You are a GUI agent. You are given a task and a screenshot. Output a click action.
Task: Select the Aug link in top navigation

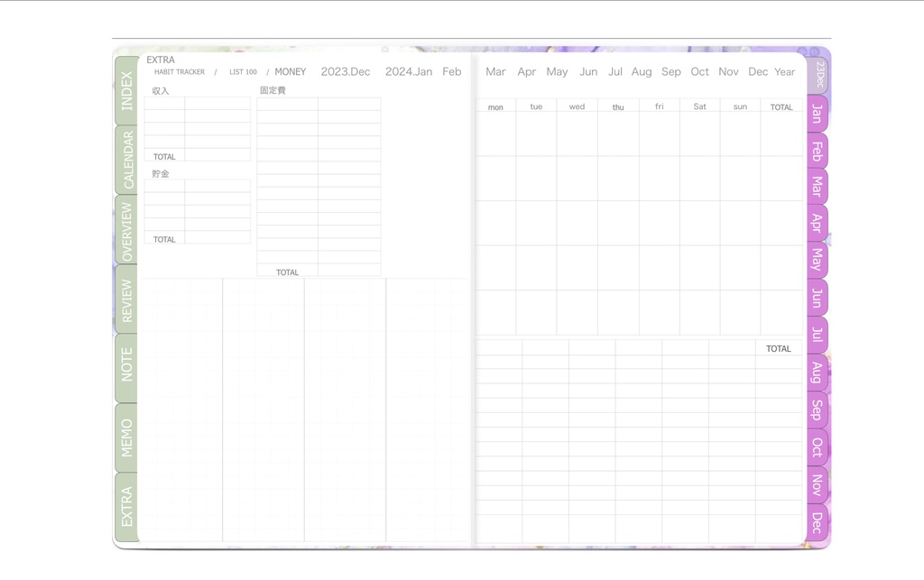[x=642, y=71]
